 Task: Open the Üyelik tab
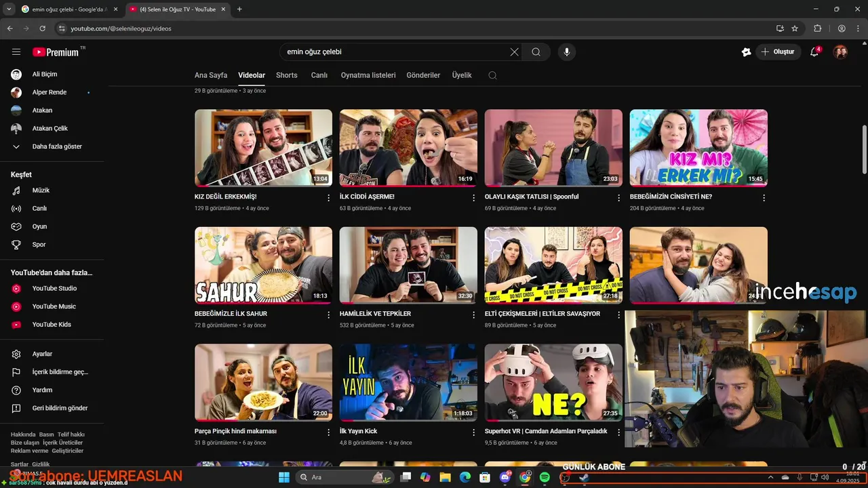(x=462, y=75)
